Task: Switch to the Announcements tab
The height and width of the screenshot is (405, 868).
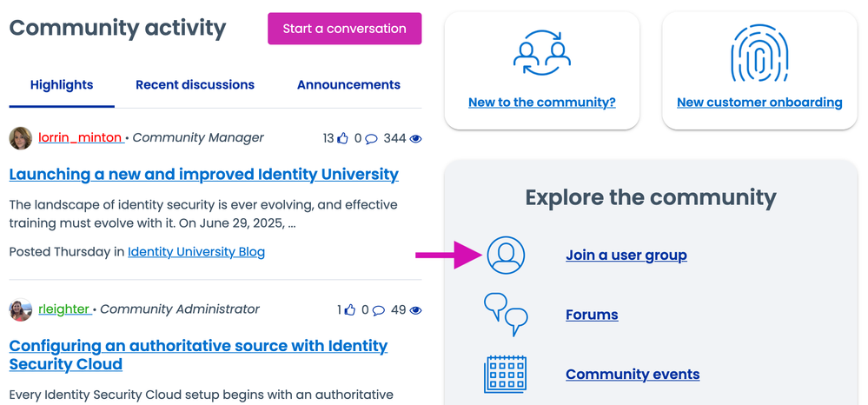Action: pos(348,85)
